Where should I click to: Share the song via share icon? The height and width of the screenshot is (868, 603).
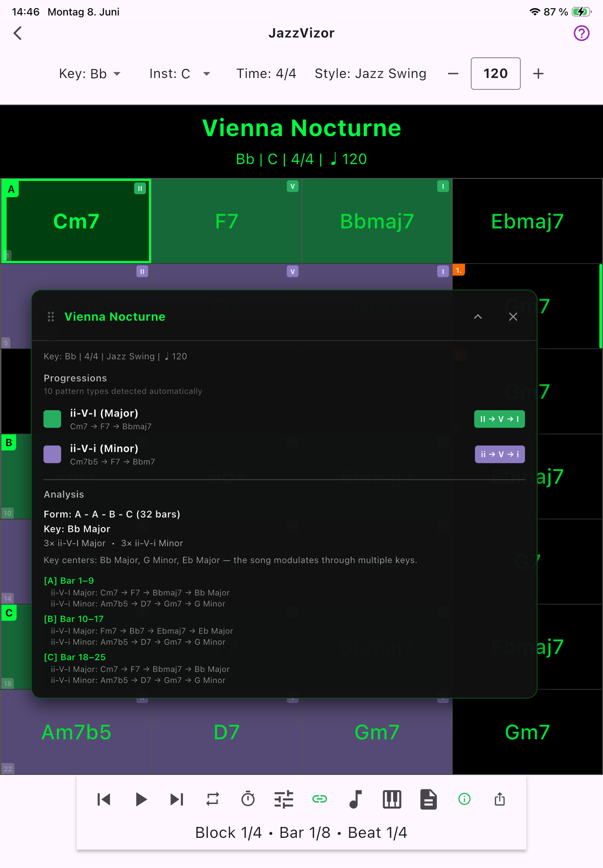point(499,799)
